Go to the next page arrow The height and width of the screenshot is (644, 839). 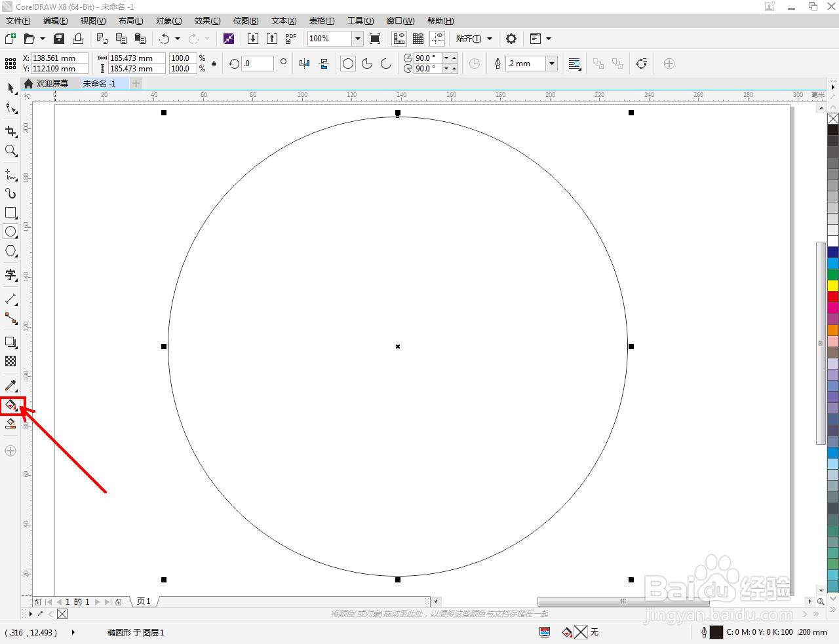pos(98,601)
